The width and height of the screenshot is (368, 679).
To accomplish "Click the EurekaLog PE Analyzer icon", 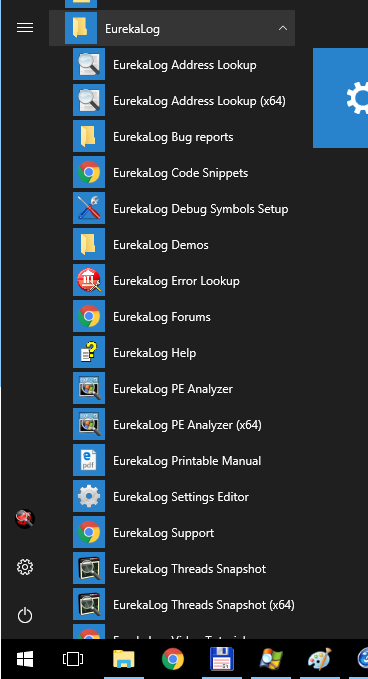I will 89,388.
